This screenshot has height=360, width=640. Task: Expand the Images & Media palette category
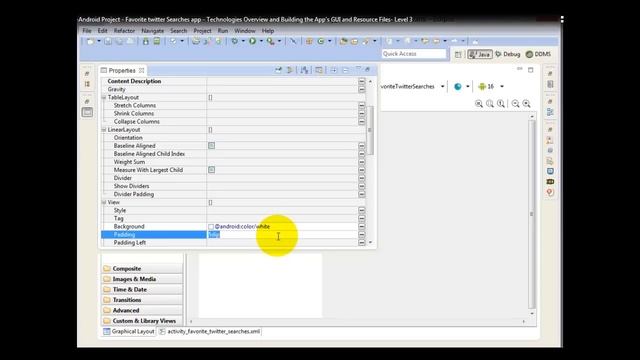tap(142, 279)
